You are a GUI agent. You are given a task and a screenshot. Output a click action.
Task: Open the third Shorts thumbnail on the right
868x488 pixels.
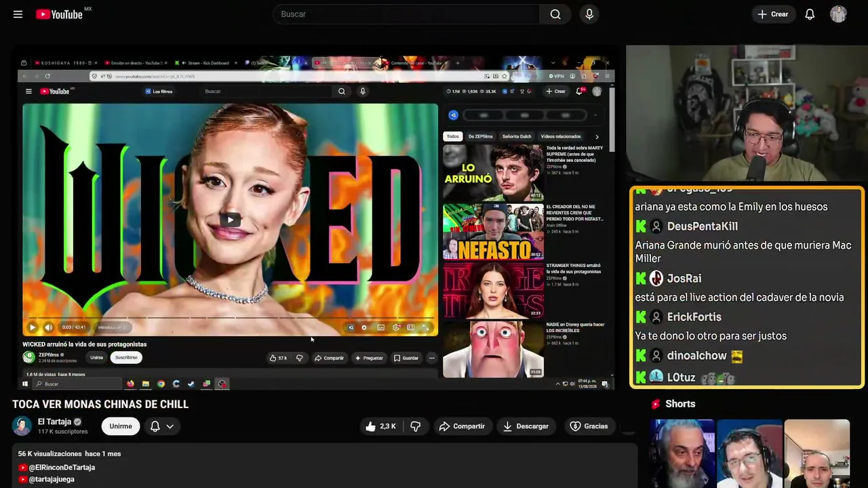point(816,453)
